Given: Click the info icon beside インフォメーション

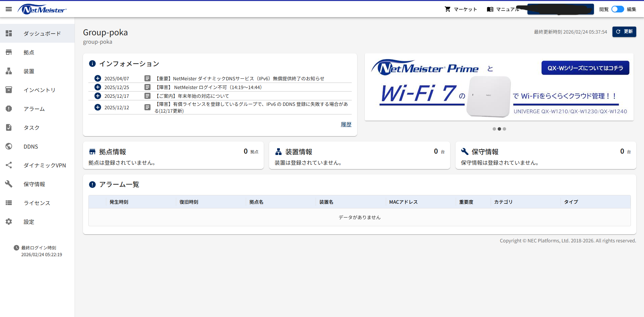Looking at the screenshot, I should (92, 64).
